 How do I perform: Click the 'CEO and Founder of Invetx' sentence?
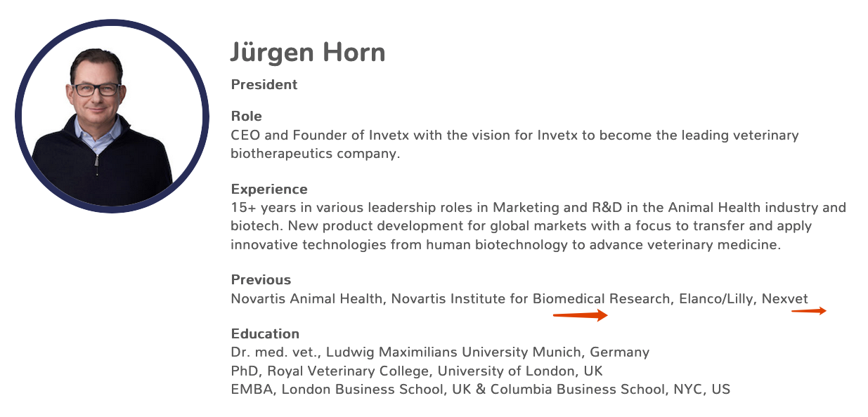[514, 135]
